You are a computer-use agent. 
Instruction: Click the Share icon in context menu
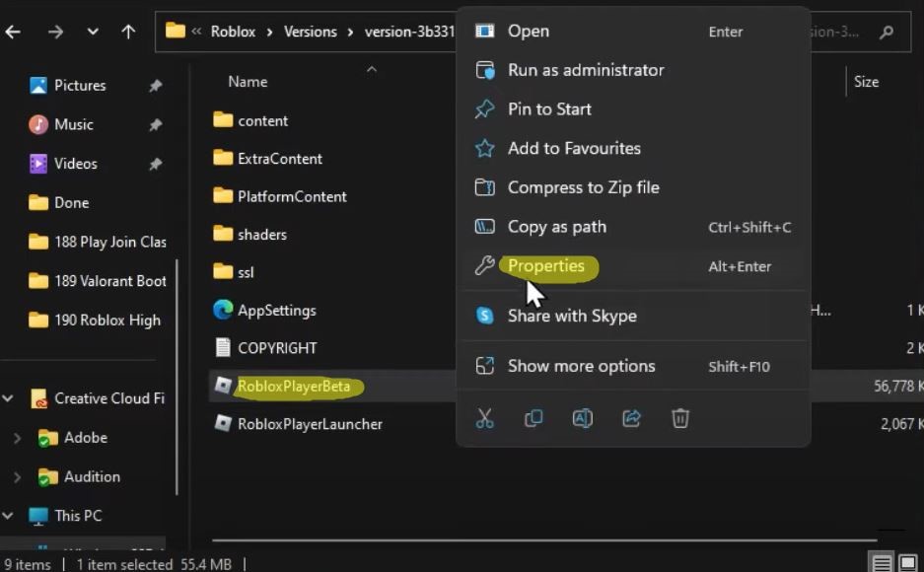point(631,418)
